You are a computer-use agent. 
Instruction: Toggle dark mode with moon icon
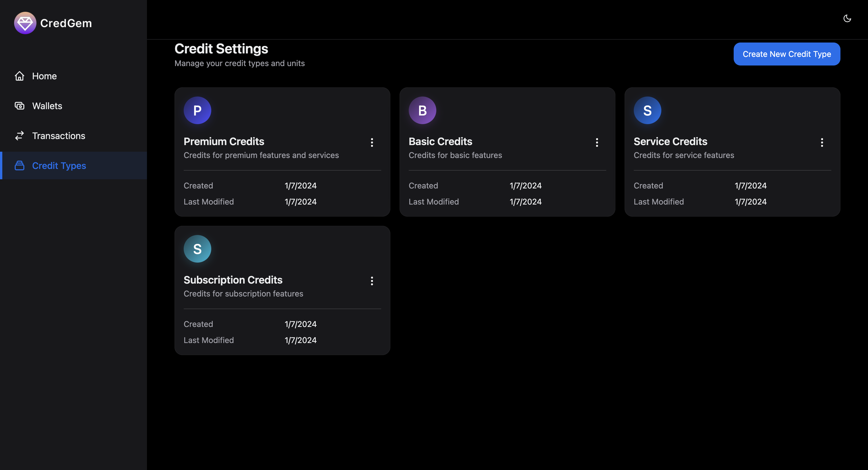click(x=847, y=19)
